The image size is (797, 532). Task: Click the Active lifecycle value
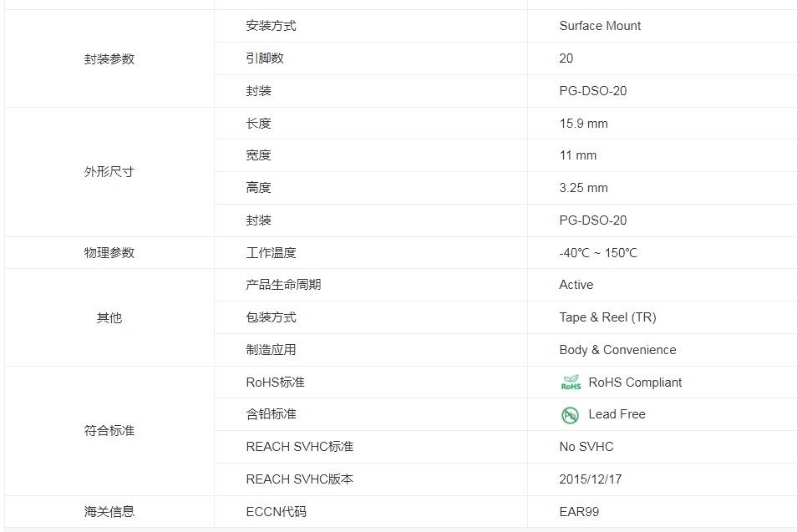point(576,285)
